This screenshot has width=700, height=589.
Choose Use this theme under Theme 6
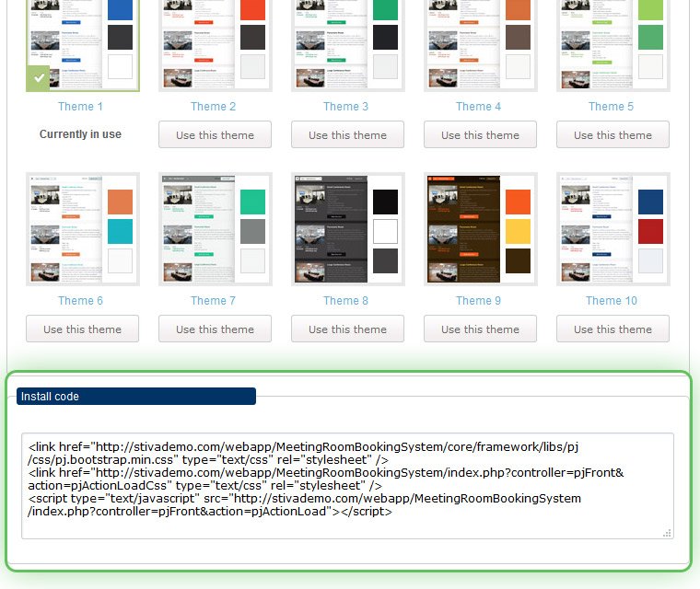click(82, 329)
